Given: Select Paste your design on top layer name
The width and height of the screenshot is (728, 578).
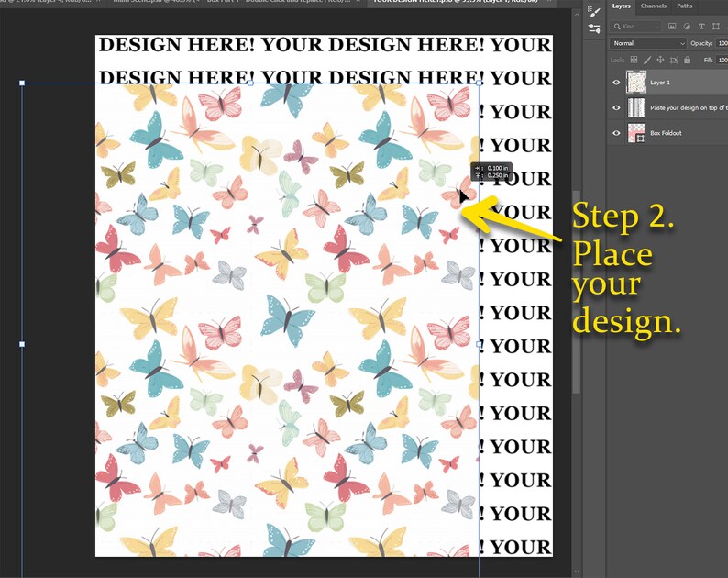Looking at the screenshot, I should pyautogui.click(x=689, y=107).
